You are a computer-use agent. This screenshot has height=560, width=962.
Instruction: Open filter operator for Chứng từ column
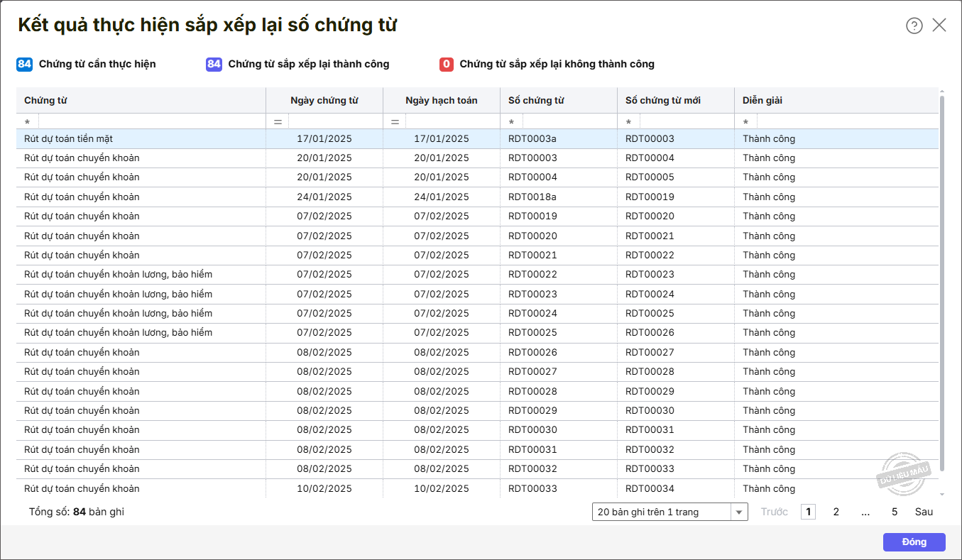(28, 122)
